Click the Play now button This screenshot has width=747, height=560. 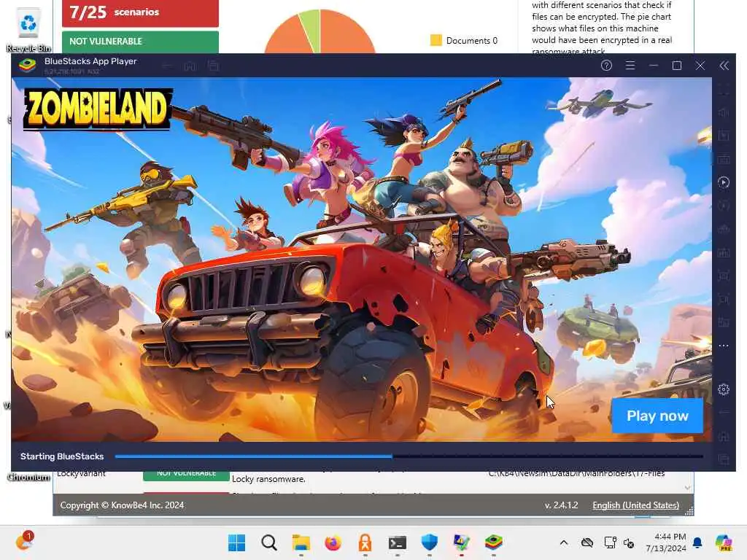click(657, 416)
